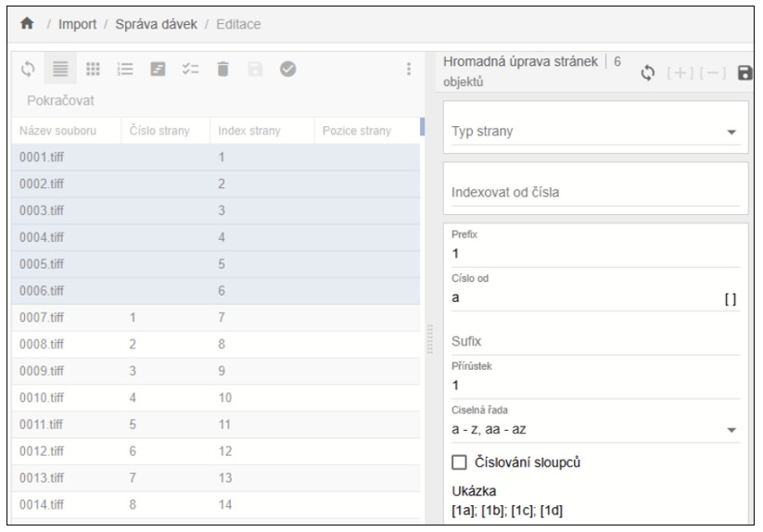Toggle the square brackets button in Číslo od
The height and width of the screenshot is (532, 763).
click(x=731, y=298)
